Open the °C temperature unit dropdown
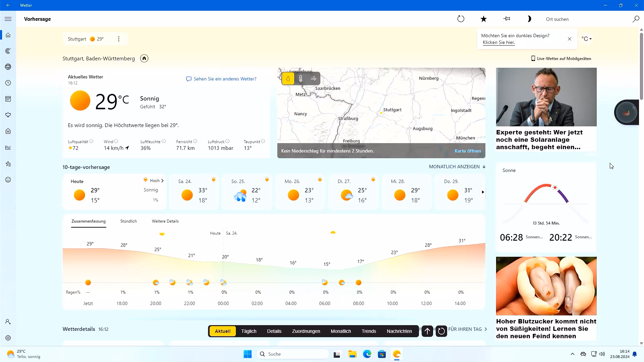Viewport: 644px width, 362px height. (586, 39)
